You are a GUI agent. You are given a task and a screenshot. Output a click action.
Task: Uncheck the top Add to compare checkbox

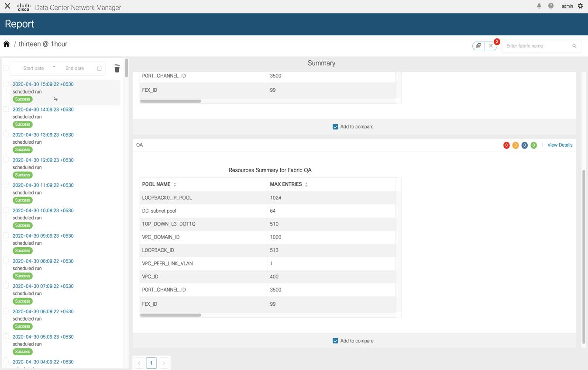(x=335, y=126)
